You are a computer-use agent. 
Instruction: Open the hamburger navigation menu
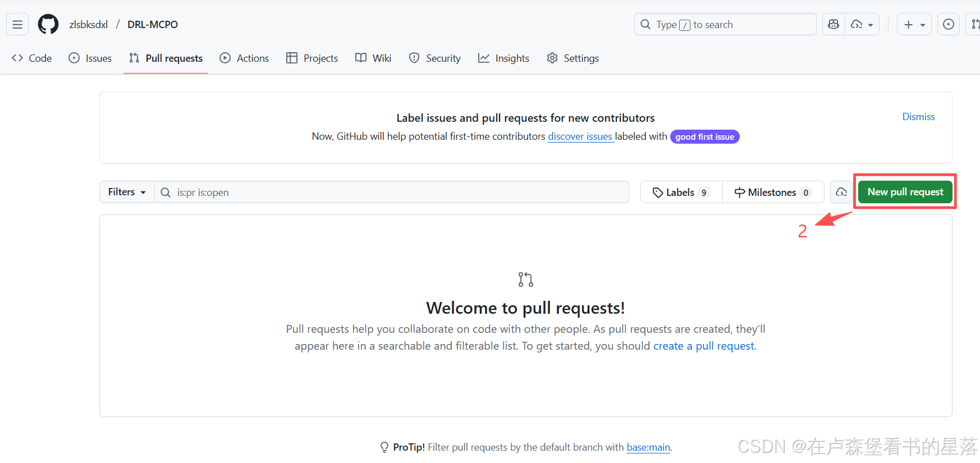coord(17,25)
